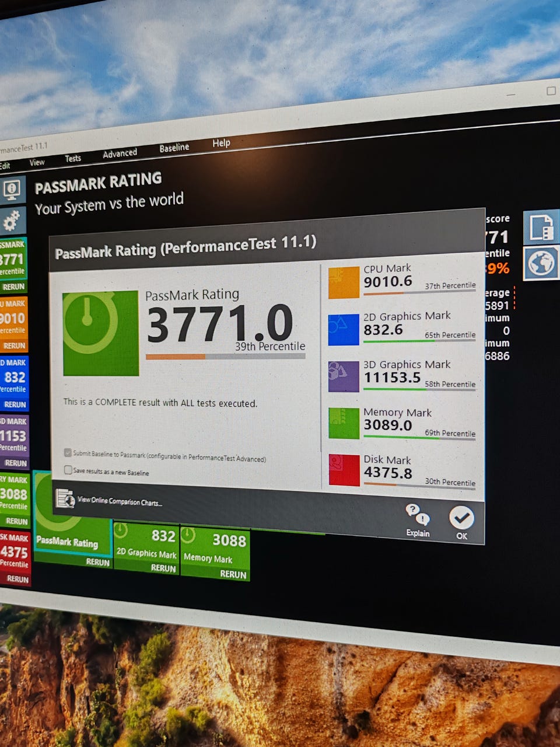560x747 pixels.
Task: Click the online comparison charts document icon
Action: coord(65,498)
